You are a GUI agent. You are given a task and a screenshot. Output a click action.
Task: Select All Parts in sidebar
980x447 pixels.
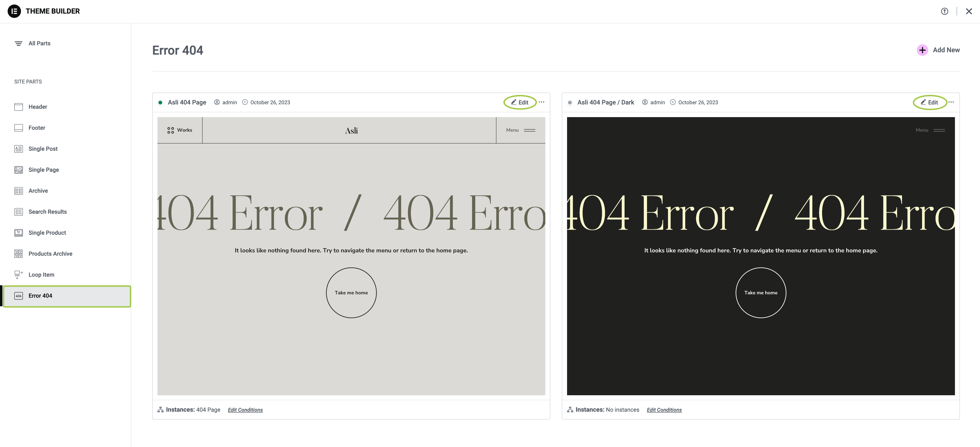coord(39,43)
